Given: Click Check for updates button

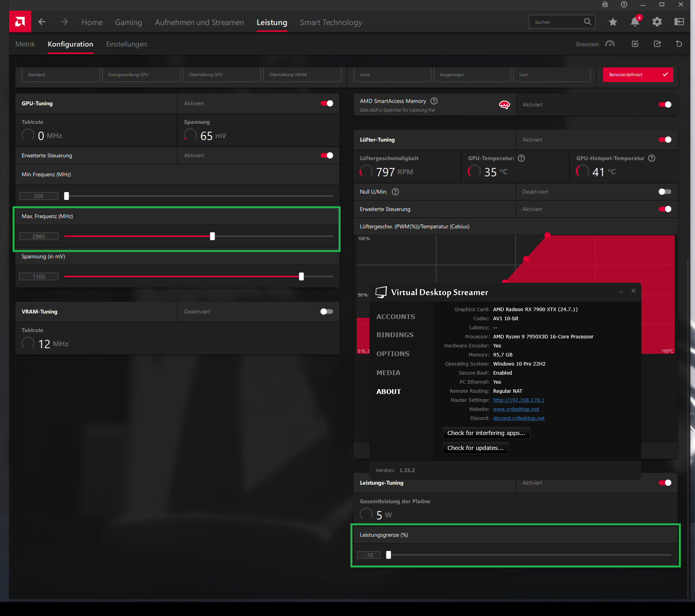Looking at the screenshot, I should (475, 448).
